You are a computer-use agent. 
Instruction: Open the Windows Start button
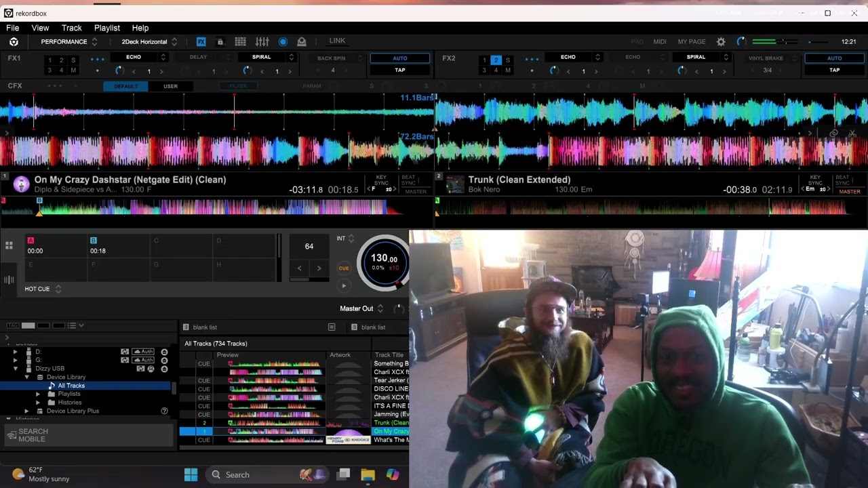(x=191, y=474)
